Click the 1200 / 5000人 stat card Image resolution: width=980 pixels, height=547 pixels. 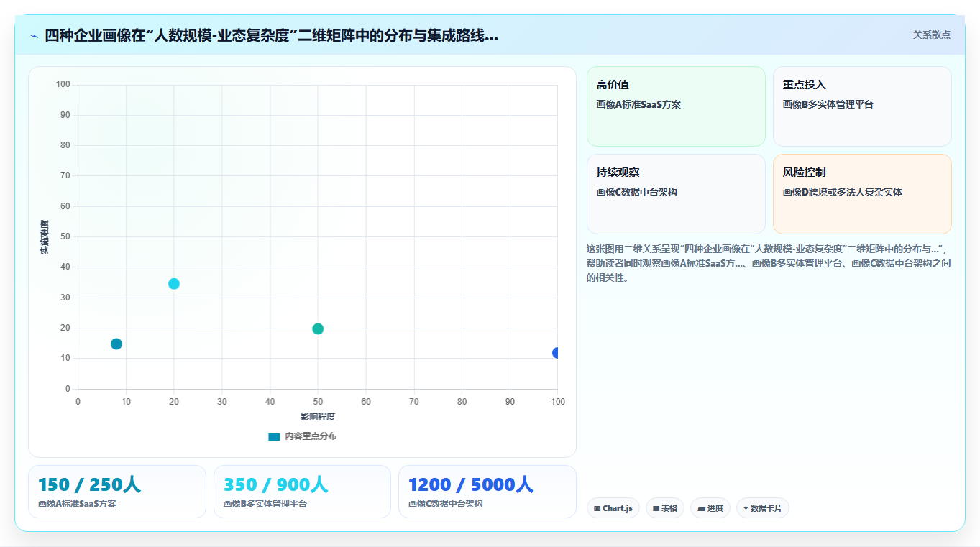click(x=487, y=492)
